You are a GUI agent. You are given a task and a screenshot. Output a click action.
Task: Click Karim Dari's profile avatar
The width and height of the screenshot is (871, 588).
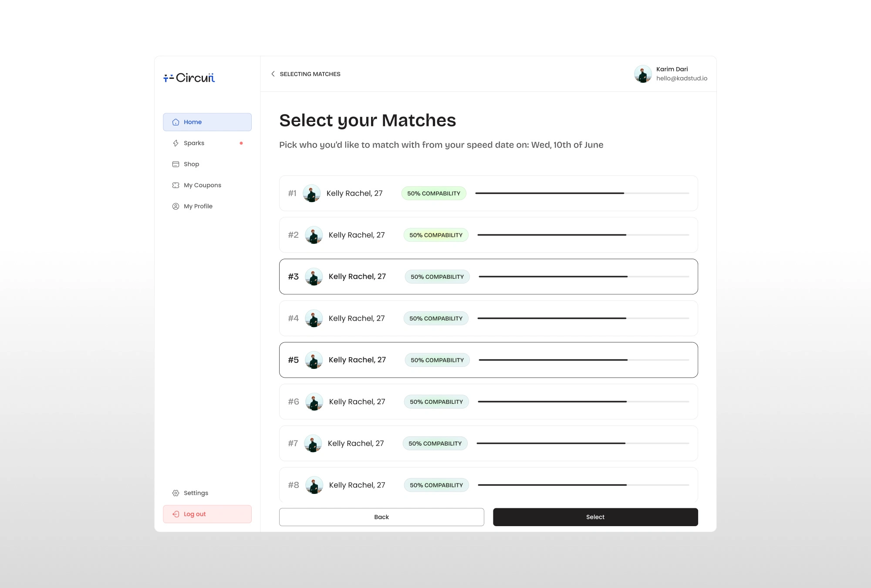[643, 74]
